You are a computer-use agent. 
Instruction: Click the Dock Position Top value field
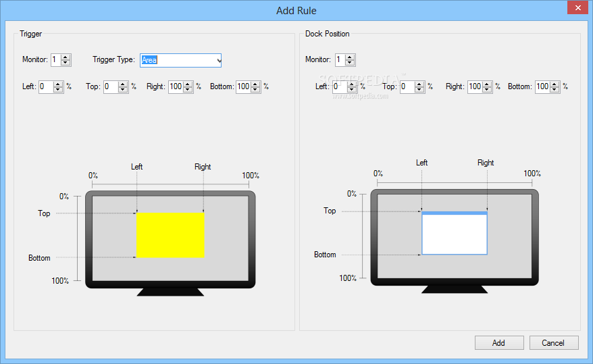click(407, 87)
